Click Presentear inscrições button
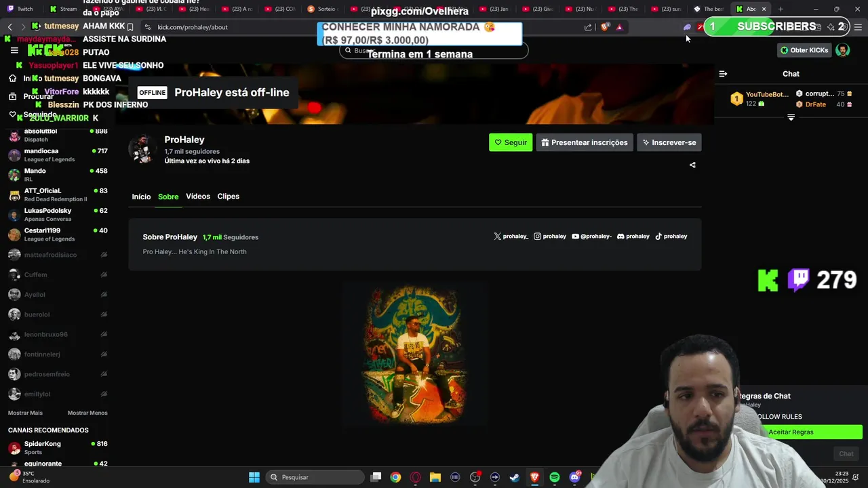Image resolution: width=868 pixels, height=488 pixels. coord(585,142)
